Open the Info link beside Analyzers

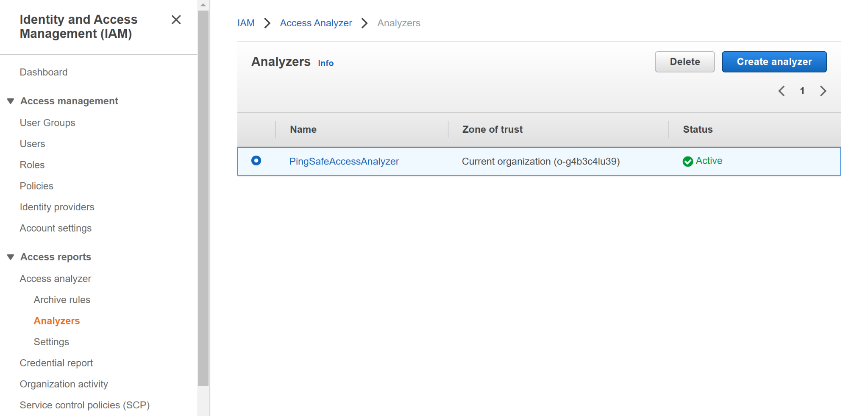tap(325, 63)
